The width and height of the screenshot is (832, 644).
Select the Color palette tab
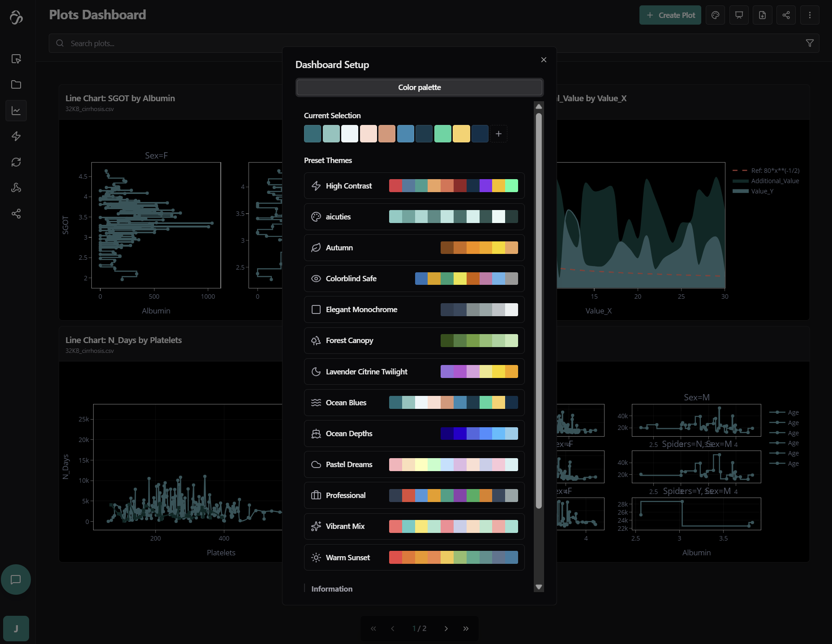click(x=419, y=87)
